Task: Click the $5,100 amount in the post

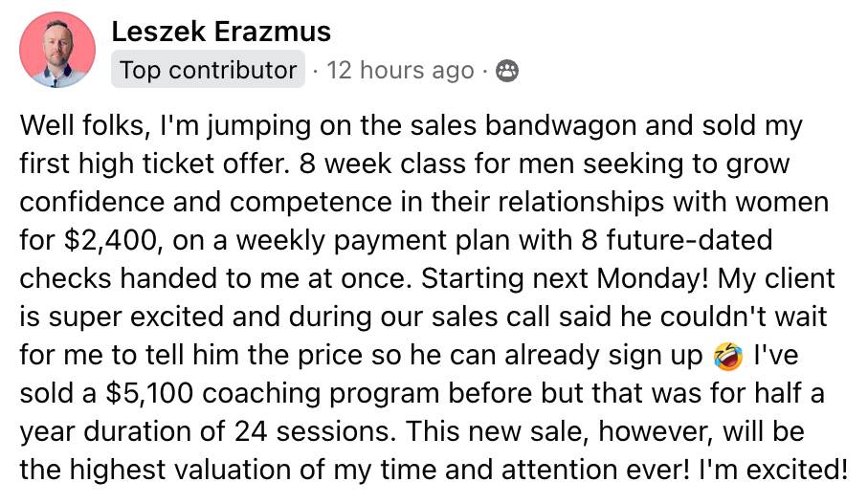Action: point(149,393)
